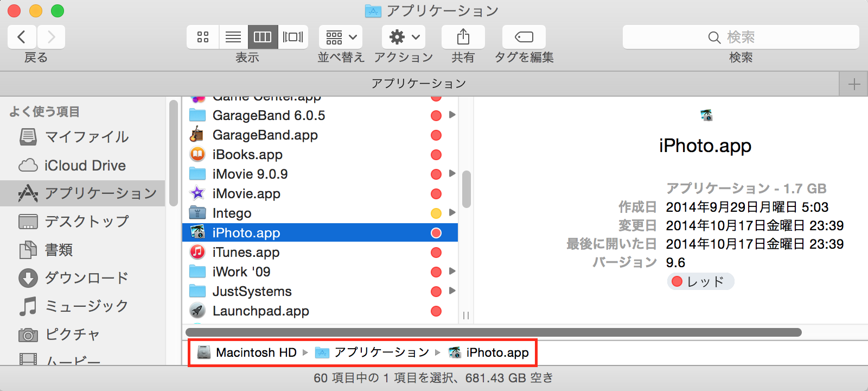Click iPhoto.app in the path bar
868x391 pixels.
(x=489, y=352)
